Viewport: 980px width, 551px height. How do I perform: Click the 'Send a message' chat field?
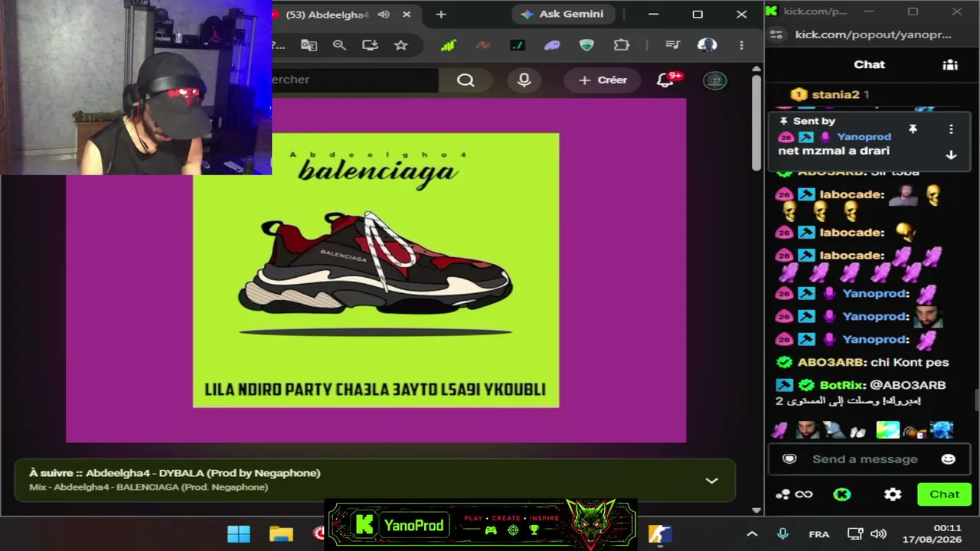[x=870, y=459]
